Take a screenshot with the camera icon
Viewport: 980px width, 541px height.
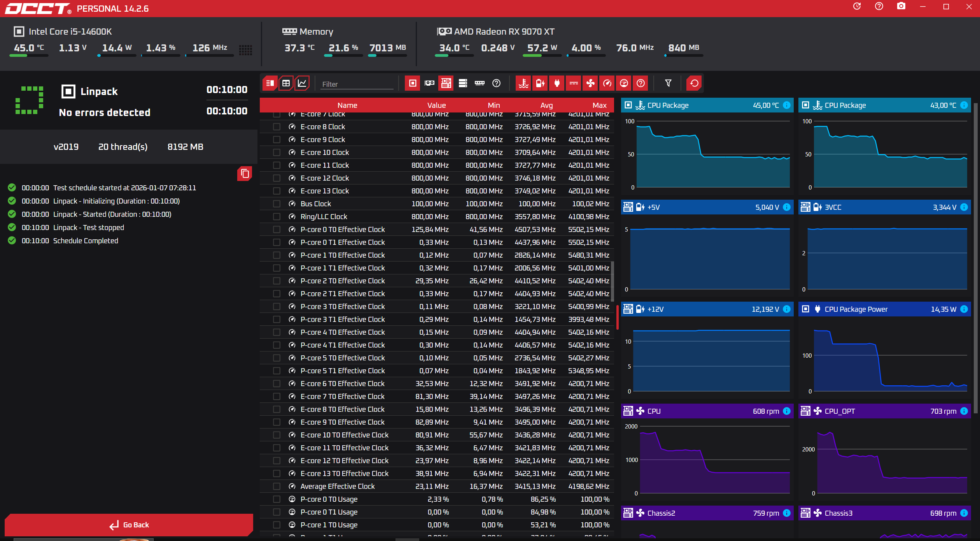point(901,7)
